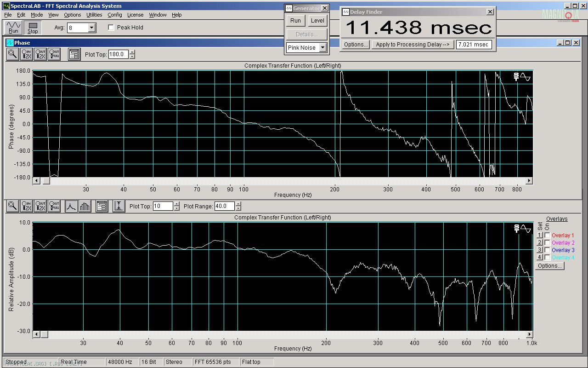Click the vertical auto-scale arrows icon
This screenshot has height=368, width=588.
[119, 206]
